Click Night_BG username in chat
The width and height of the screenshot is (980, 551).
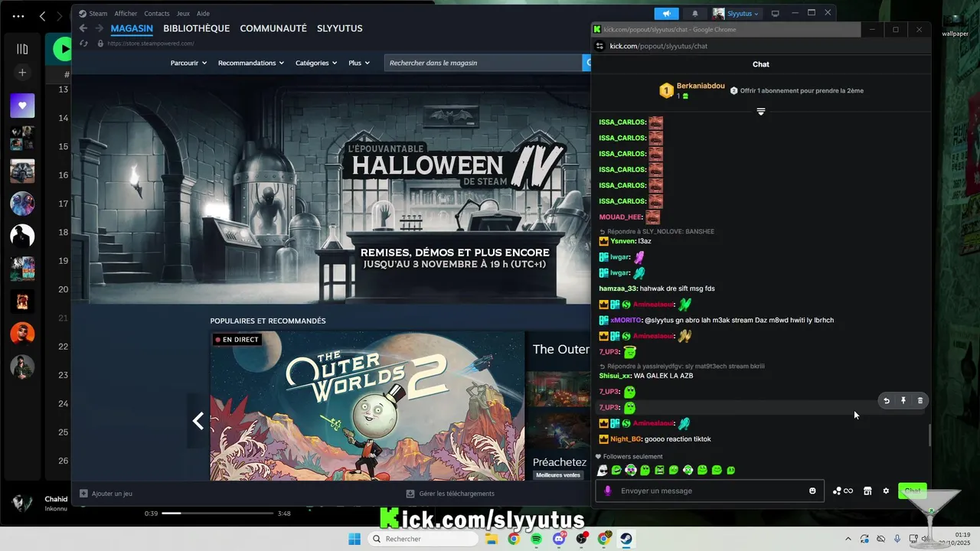point(626,439)
